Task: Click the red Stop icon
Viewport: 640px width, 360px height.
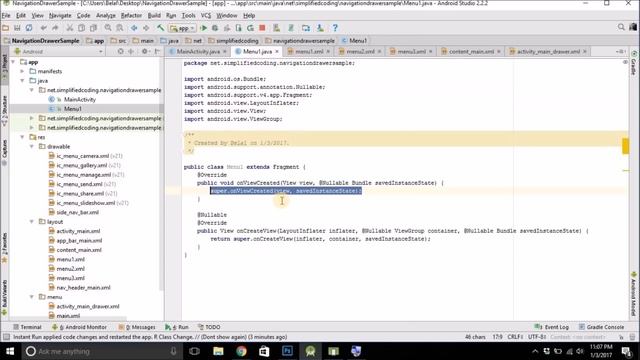Action: (x=262, y=28)
